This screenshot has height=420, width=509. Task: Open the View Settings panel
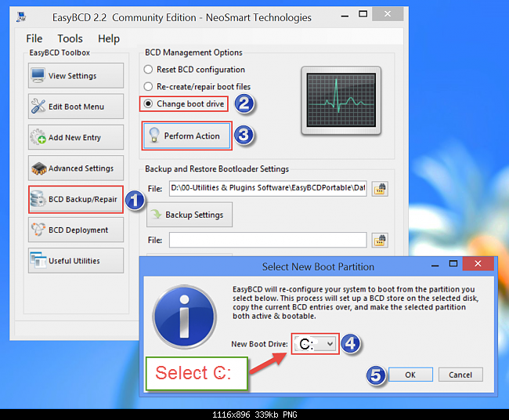point(76,76)
